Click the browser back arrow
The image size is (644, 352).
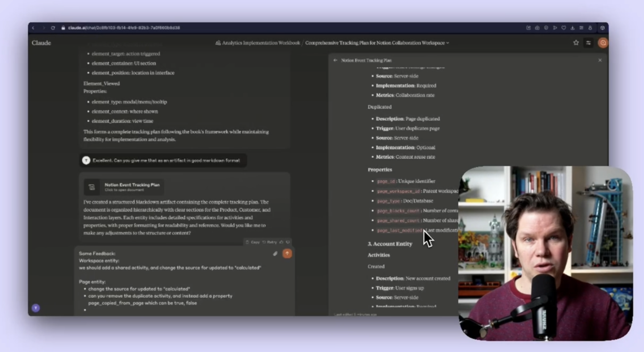(x=33, y=28)
